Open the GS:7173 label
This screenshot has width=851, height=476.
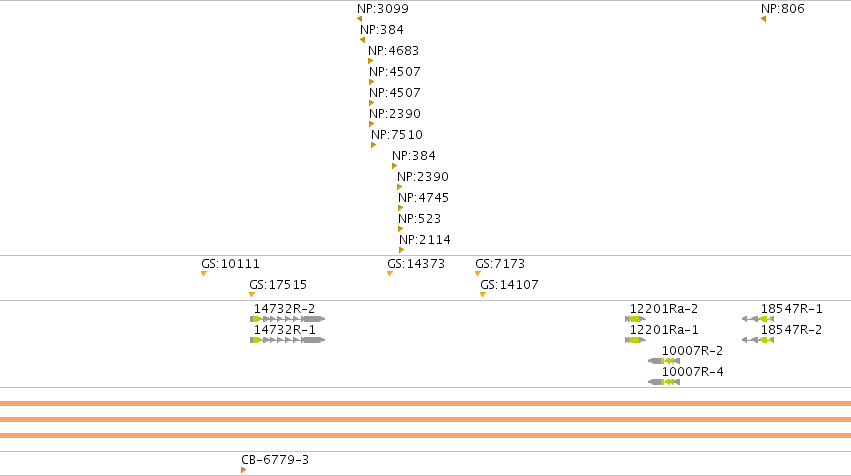pyautogui.click(x=500, y=264)
